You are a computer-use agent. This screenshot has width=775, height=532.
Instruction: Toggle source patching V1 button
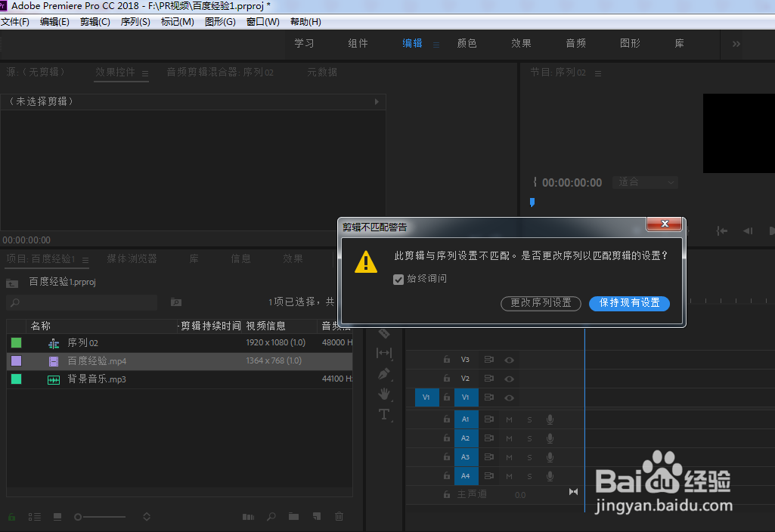(x=427, y=397)
